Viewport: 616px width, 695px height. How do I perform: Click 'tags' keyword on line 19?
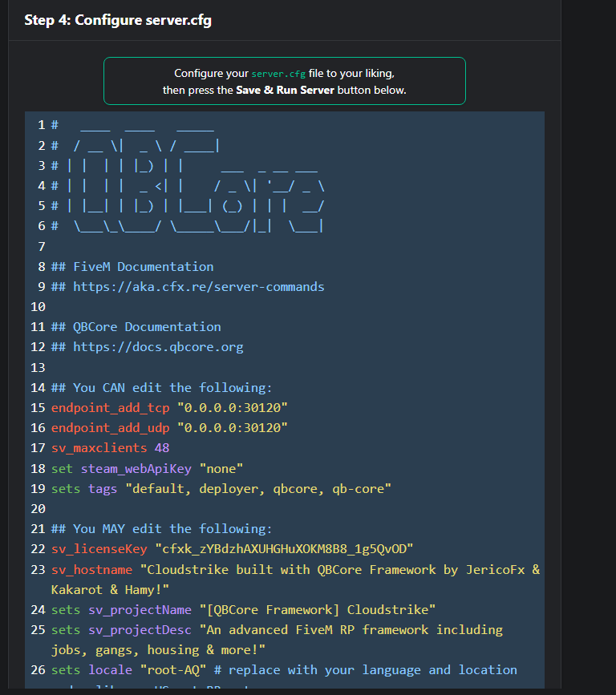pyautogui.click(x=103, y=489)
